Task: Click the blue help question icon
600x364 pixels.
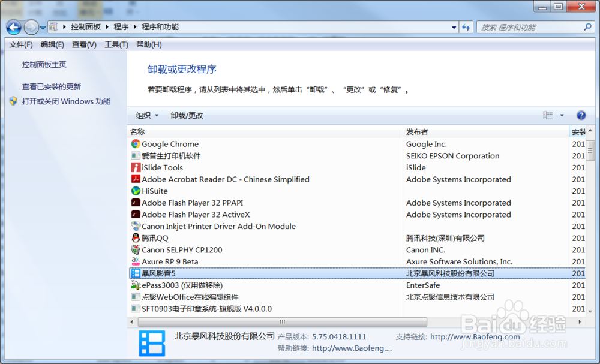Action: pyautogui.click(x=581, y=115)
